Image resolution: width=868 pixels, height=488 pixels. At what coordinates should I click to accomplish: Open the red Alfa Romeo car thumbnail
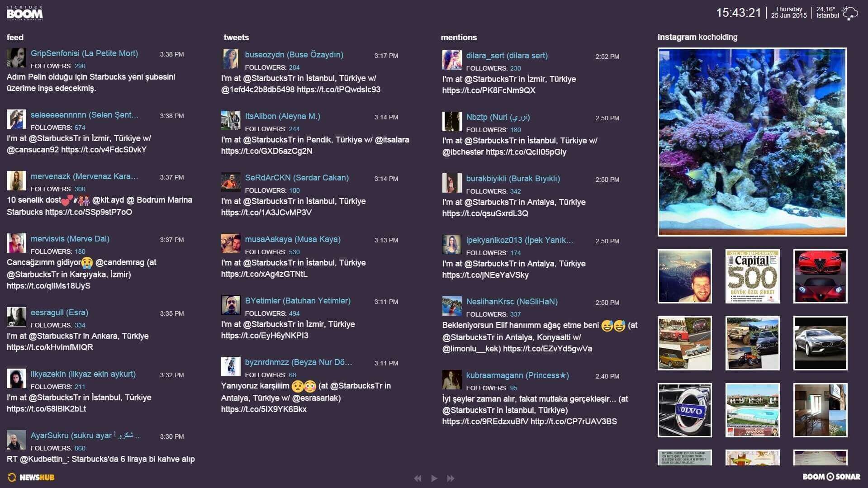pos(821,276)
